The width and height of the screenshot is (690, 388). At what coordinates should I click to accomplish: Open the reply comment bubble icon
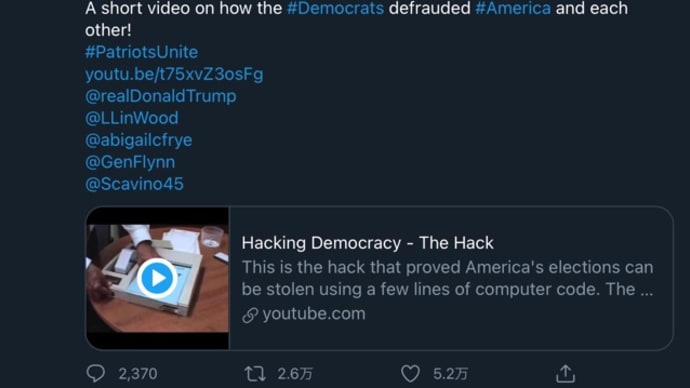point(95,374)
